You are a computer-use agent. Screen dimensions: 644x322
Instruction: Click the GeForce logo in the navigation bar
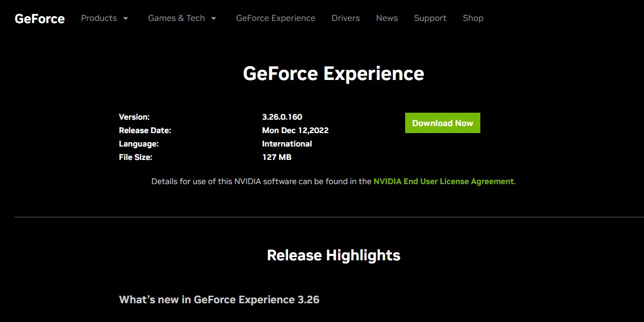pyautogui.click(x=39, y=18)
